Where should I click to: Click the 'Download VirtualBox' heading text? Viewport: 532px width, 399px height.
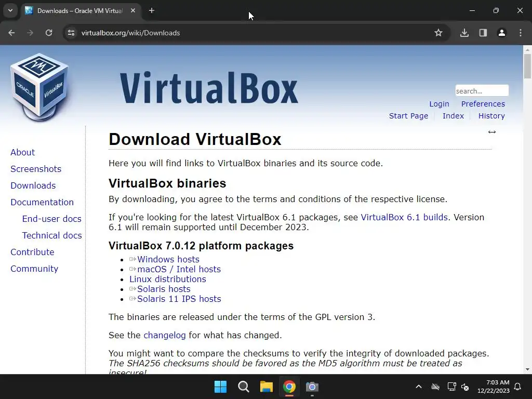[195, 139]
